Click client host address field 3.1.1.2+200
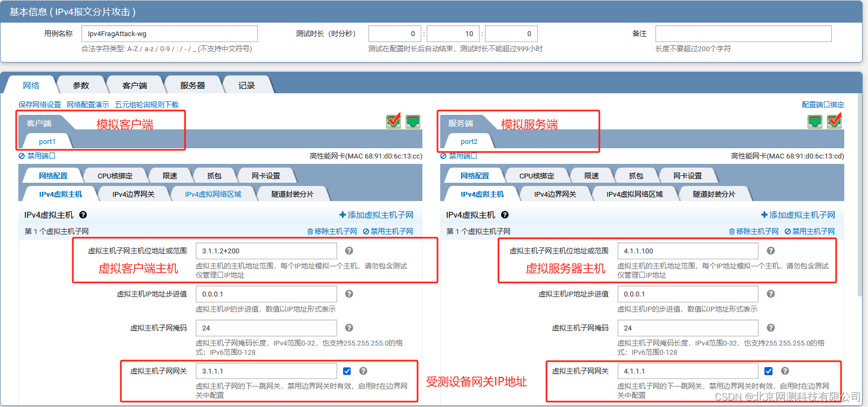 (x=266, y=251)
